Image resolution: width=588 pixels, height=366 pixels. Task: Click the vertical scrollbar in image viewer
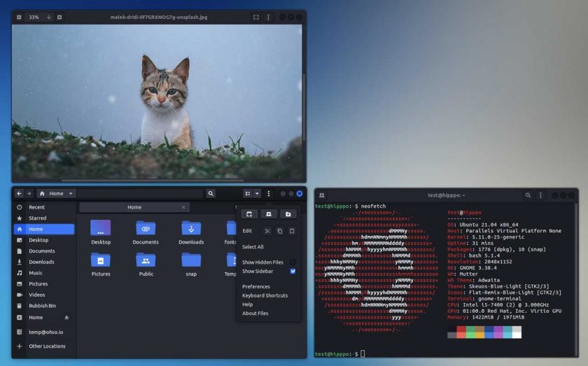(x=304, y=107)
